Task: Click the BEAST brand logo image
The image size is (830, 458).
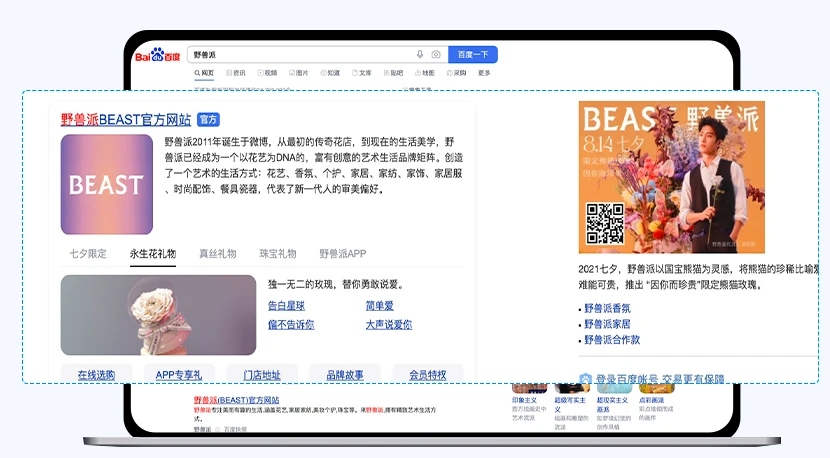Action: pyautogui.click(x=107, y=185)
